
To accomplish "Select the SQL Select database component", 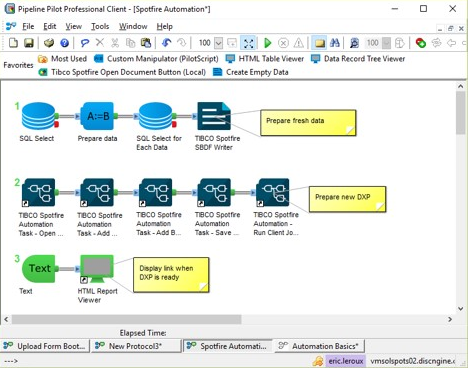I will pos(38,116).
